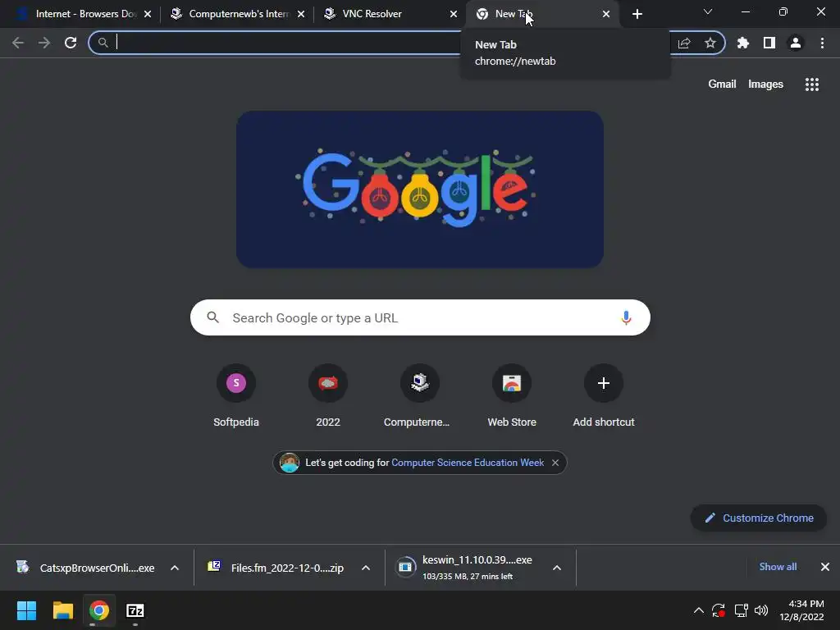Screen dimensions: 840x630
Task: Close the New Tab tab
Action: click(606, 14)
